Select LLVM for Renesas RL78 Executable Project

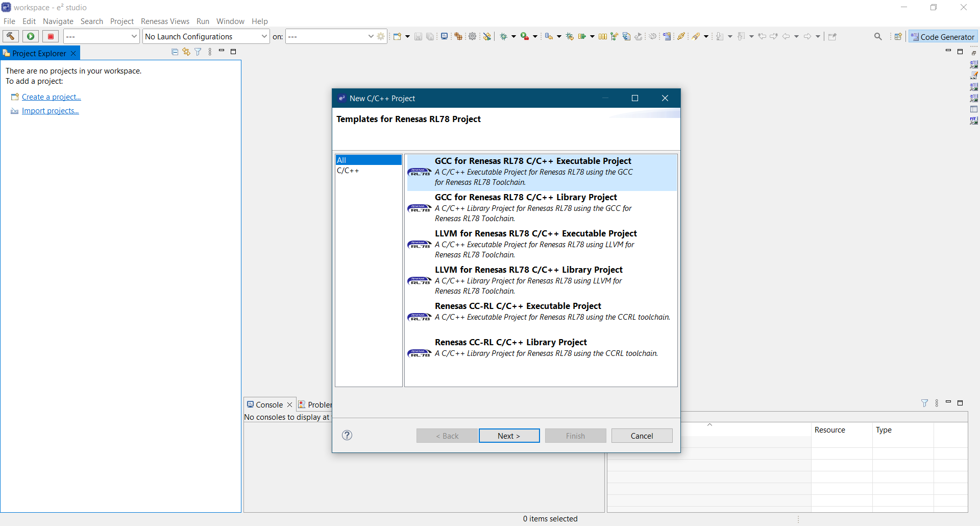coord(535,233)
